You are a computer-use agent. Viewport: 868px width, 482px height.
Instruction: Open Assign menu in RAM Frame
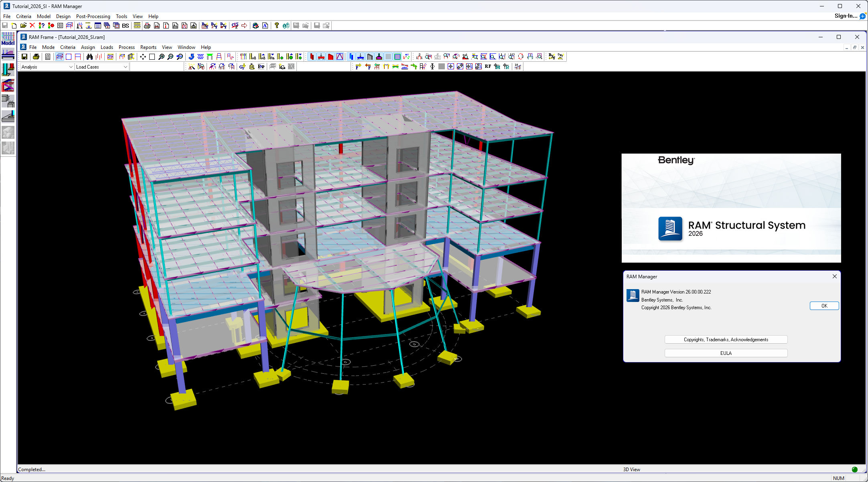(88, 47)
